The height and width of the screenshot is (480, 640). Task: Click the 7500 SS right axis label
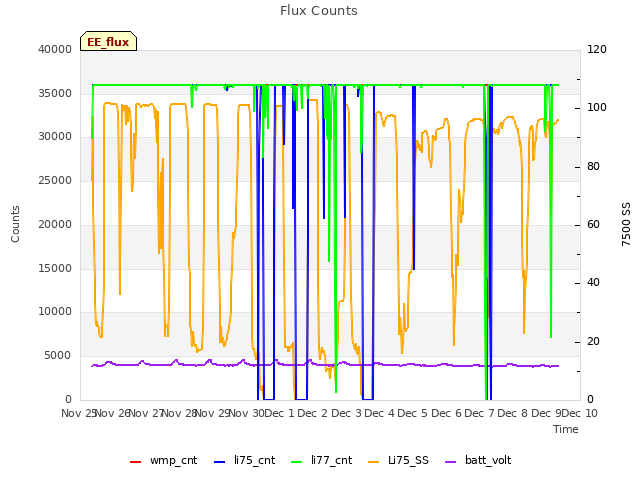pyautogui.click(x=626, y=224)
